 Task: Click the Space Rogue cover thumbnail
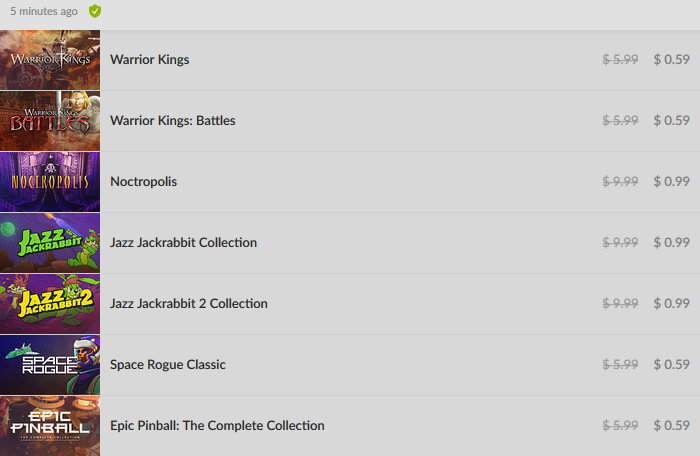pos(50,365)
